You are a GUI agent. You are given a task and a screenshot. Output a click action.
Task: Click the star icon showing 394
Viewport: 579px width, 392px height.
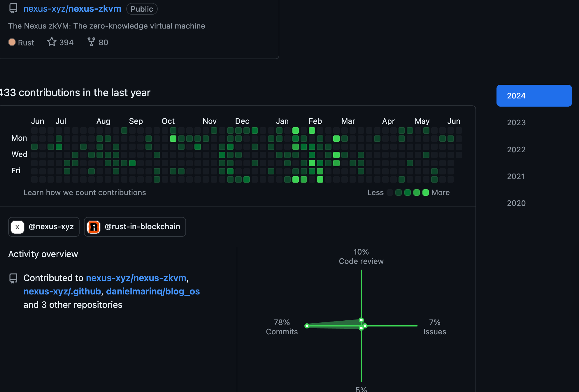[52, 42]
